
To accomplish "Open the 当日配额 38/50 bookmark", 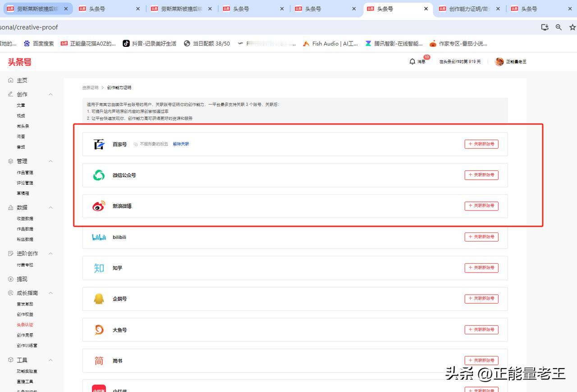I will [207, 44].
